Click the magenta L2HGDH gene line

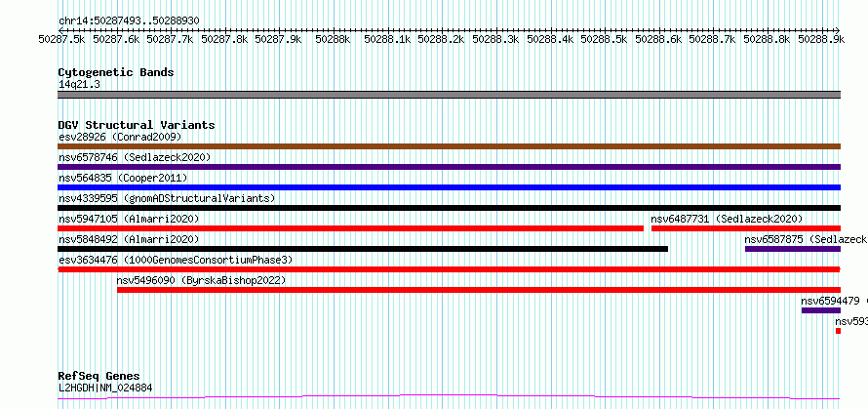(x=450, y=397)
